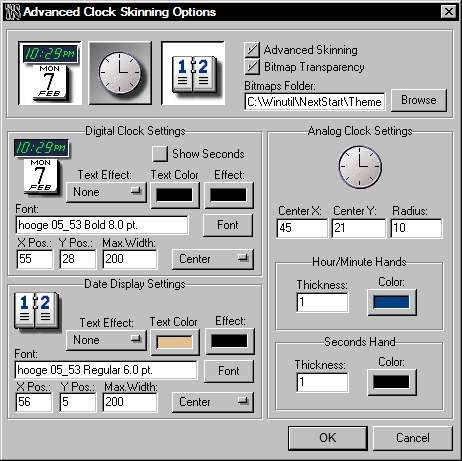Click the Browse button for Bitmaps Folder
The image size is (462, 461).
419,100
